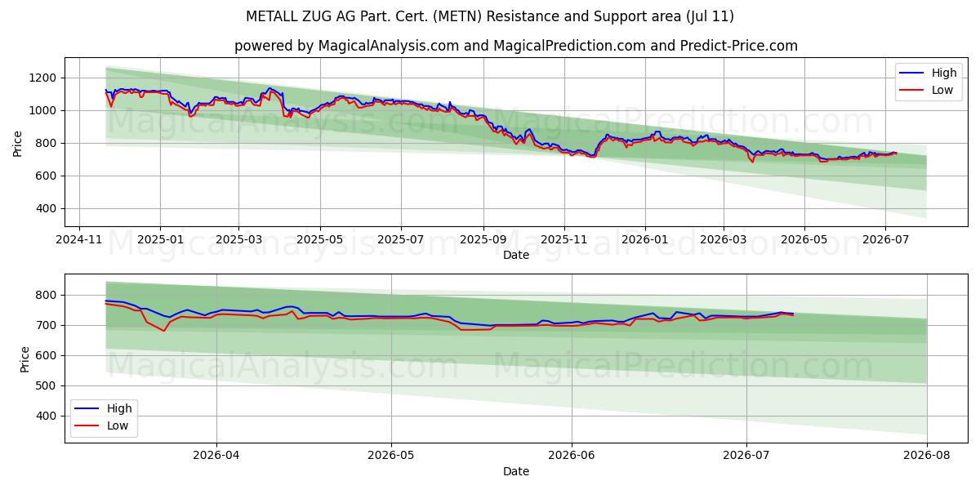Click the 2026-04 tick on bottom chart
The height and width of the screenshot is (490, 980).
tap(216, 457)
